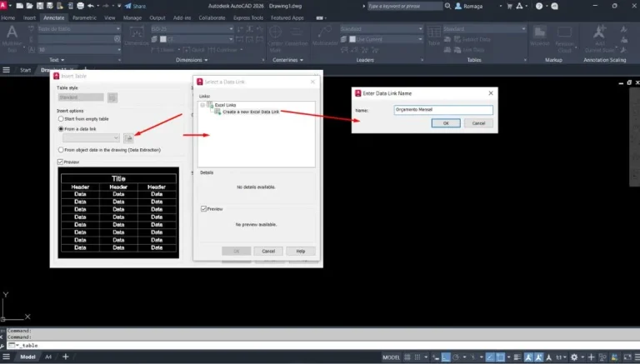Expand the Centerlines panel dropdown
640x364 pixels.
tap(287, 60)
